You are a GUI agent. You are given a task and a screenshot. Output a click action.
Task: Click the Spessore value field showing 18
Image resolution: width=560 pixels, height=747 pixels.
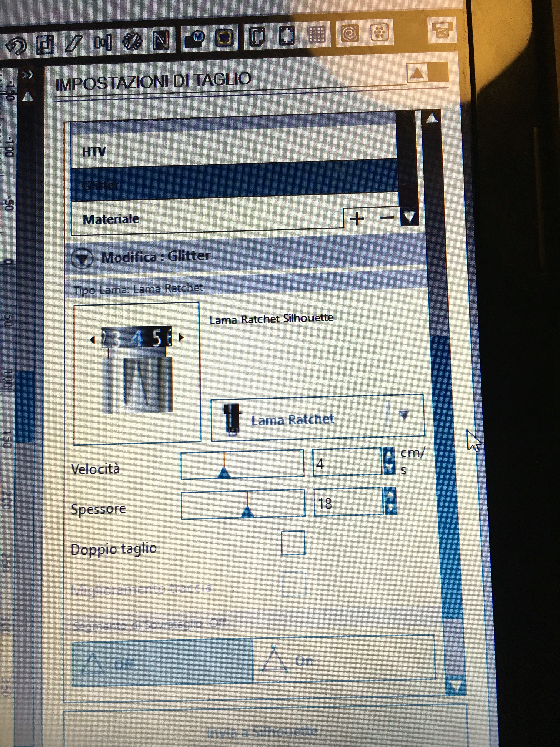coord(348,502)
